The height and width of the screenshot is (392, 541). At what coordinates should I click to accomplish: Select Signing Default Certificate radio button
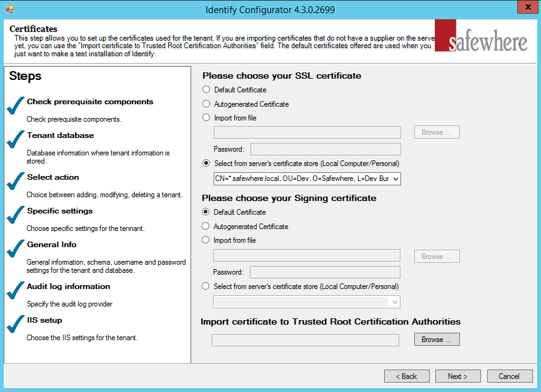click(x=206, y=212)
